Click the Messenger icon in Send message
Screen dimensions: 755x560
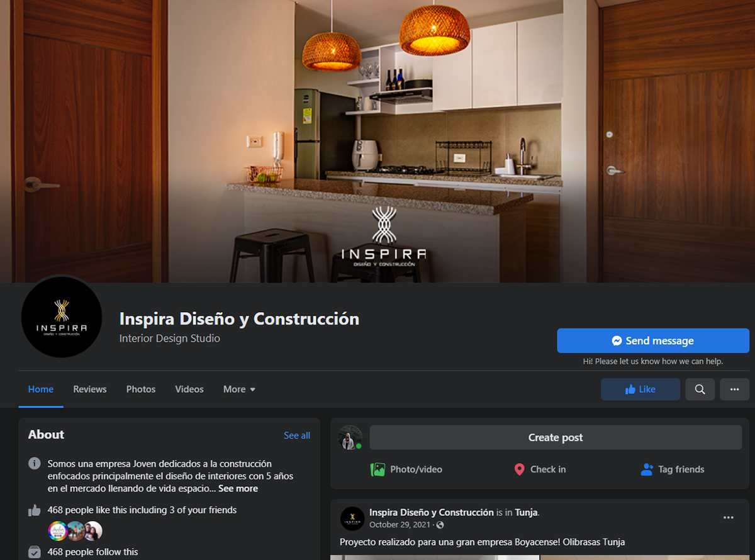[617, 340]
